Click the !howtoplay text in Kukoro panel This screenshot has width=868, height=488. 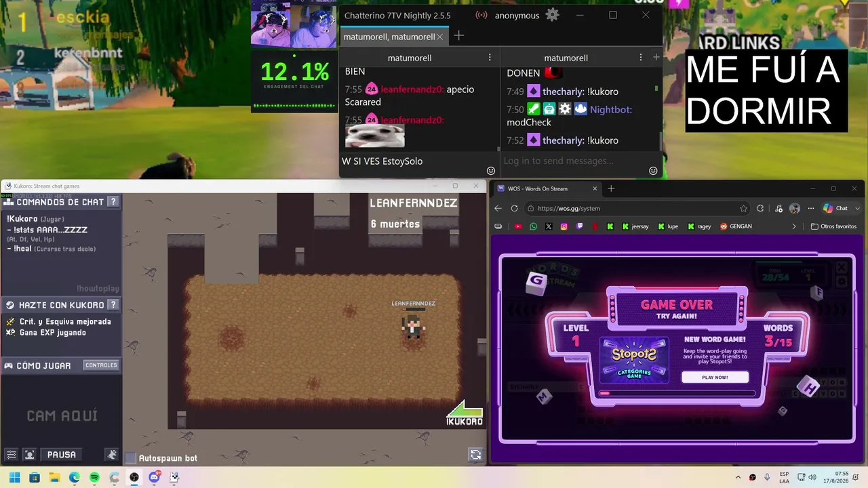(x=98, y=289)
